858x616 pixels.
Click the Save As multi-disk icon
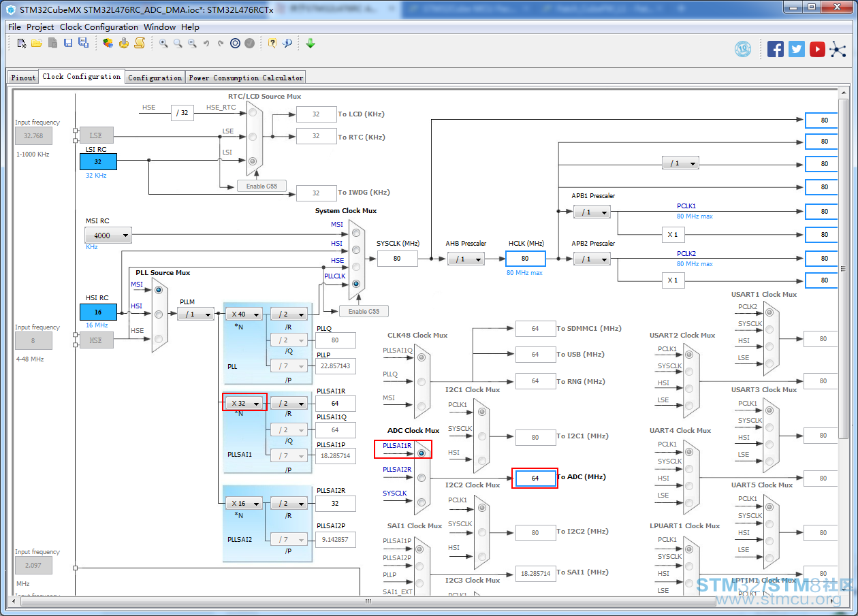pos(83,43)
